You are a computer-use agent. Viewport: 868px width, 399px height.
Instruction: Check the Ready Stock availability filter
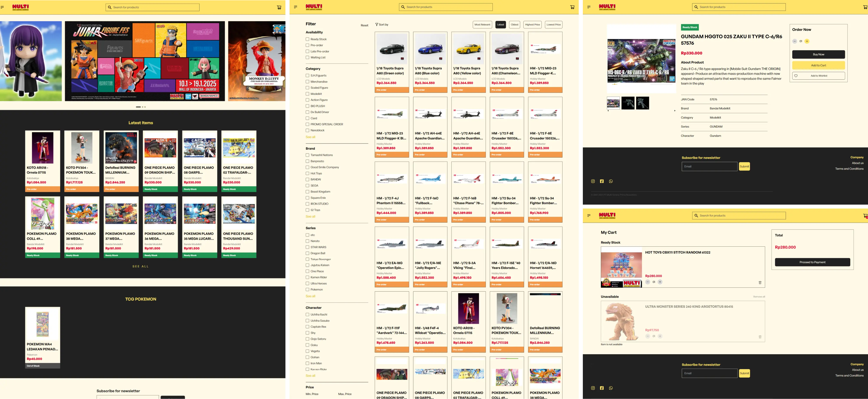(307, 39)
